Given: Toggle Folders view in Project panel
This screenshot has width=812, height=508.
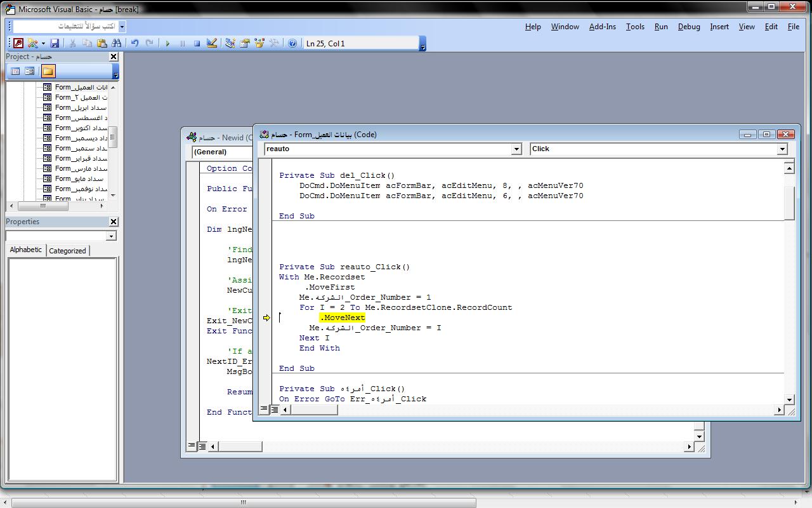Looking at the screenshot, I should pyautogui.click(x=48, y=71).
